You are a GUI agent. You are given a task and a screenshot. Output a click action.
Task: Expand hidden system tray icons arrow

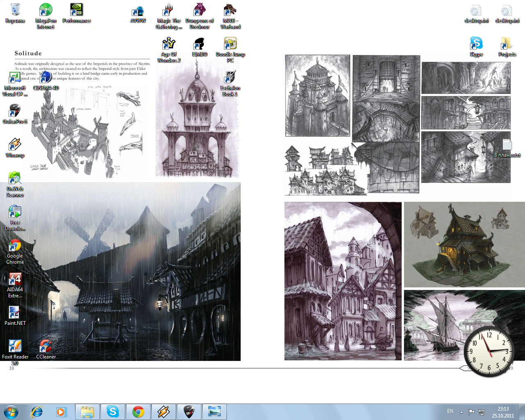click(461, 412)
